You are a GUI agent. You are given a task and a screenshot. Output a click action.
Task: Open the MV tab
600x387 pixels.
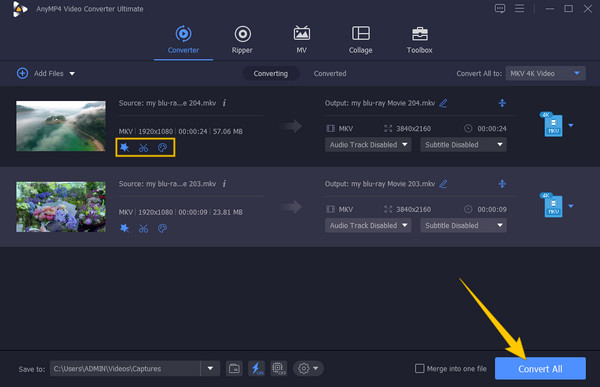click(302, 40)
